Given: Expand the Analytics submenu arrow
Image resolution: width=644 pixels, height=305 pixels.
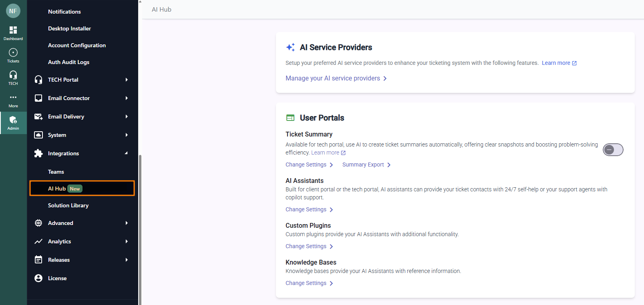Looking at the screenshot, I should (127, 241).
